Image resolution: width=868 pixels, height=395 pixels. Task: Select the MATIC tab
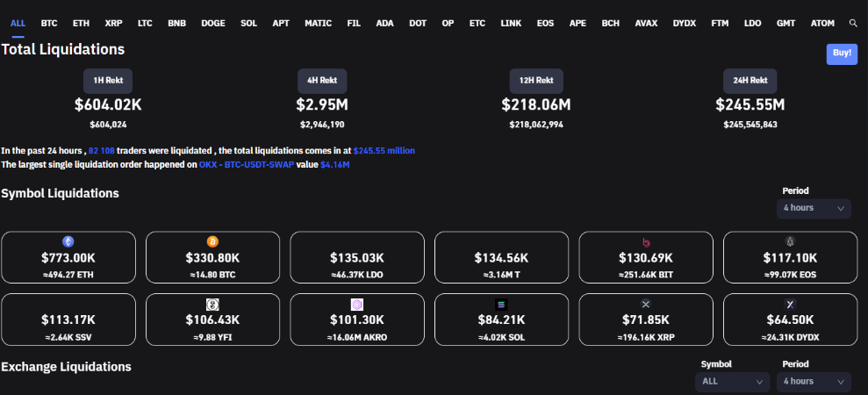tap(318, 23)
